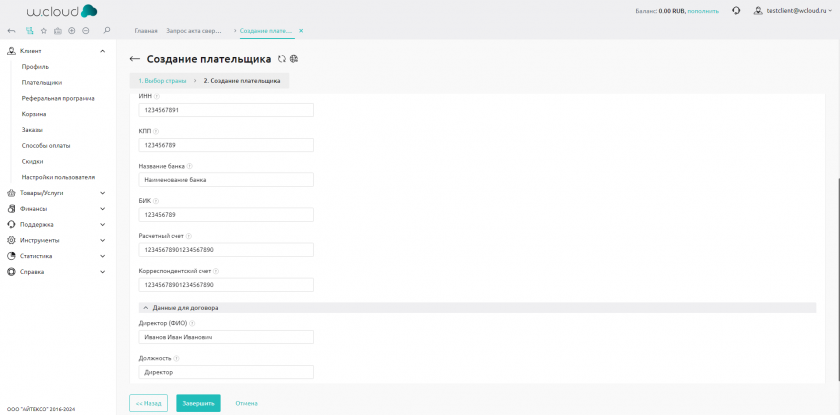The height and width of the screenshot is (415, 840).
Task: Click into the Расчетный счет field
Action: [x=228, y=249]
